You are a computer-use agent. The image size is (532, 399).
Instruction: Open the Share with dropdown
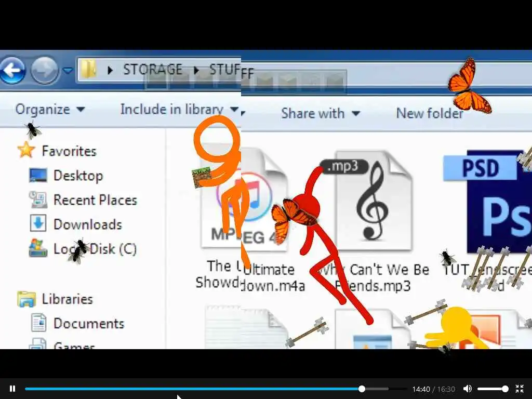click(x=320, y=113)
